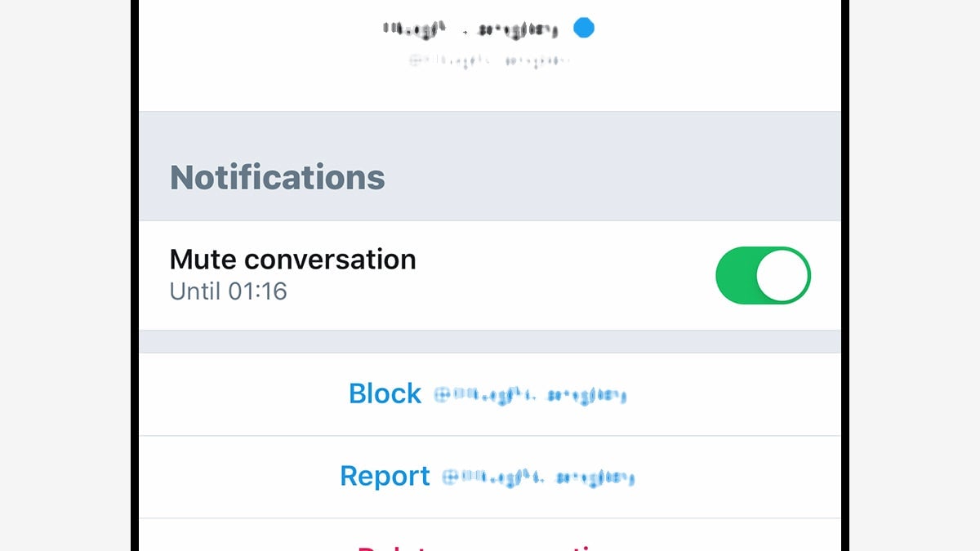This screenshot has height=551, width=980.
Task: Toggle the Mute conversation switch off
Action: click(763, 275)
